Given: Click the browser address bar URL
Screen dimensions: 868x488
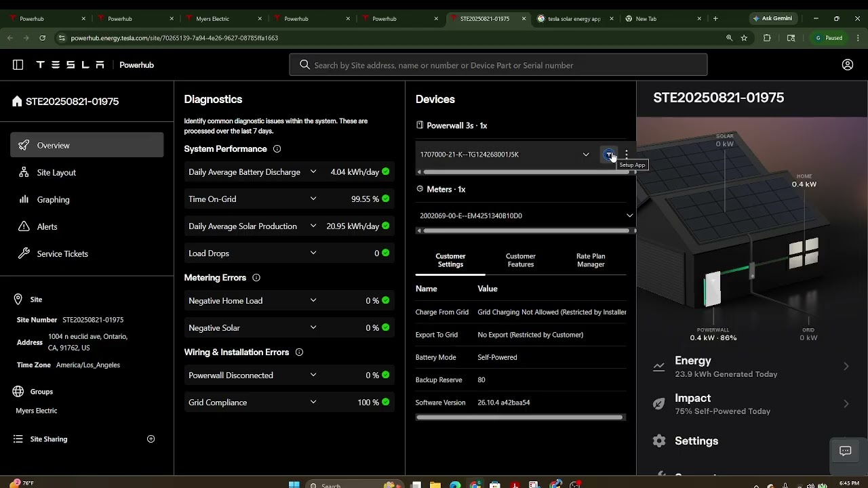Looking at the screenshot, I should coord(174,38).
